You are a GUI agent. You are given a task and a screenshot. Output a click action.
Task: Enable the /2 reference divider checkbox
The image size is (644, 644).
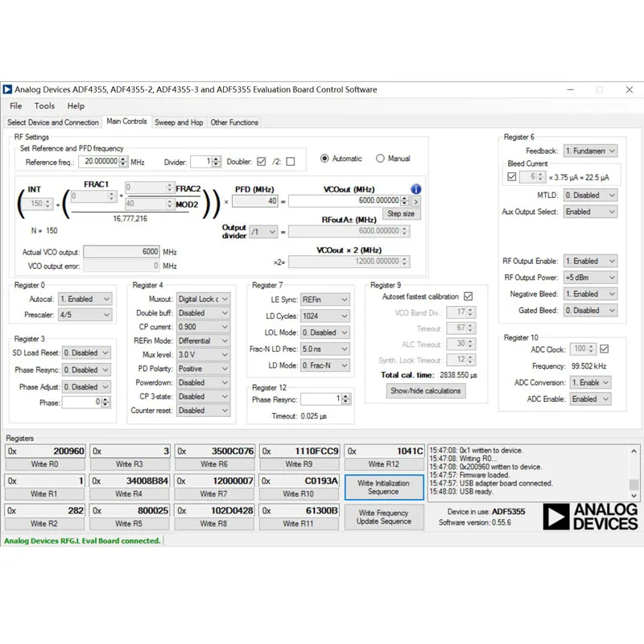point(291,162)
